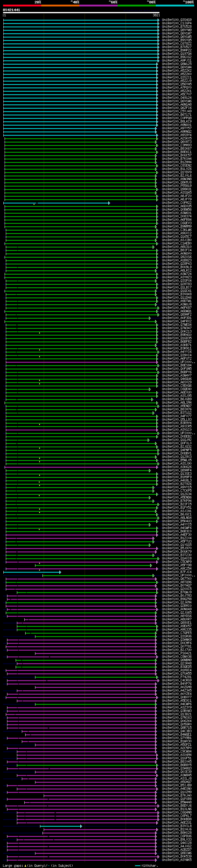Select hit label UniRef100_B2T9Z6
197x868 pixels.
point(177,484)
